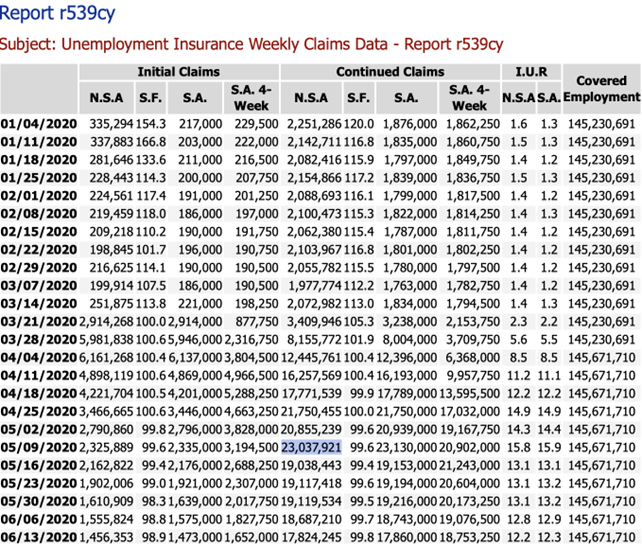
Task: Click the highlighted 23,037,921 cell
Action: point(311,447)
